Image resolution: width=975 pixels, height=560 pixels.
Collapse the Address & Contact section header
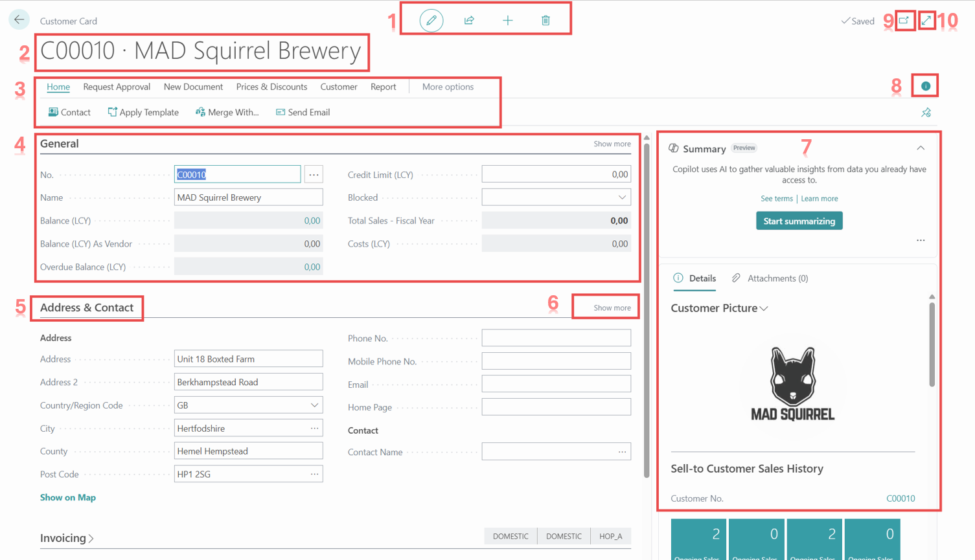tap(87, 308)
